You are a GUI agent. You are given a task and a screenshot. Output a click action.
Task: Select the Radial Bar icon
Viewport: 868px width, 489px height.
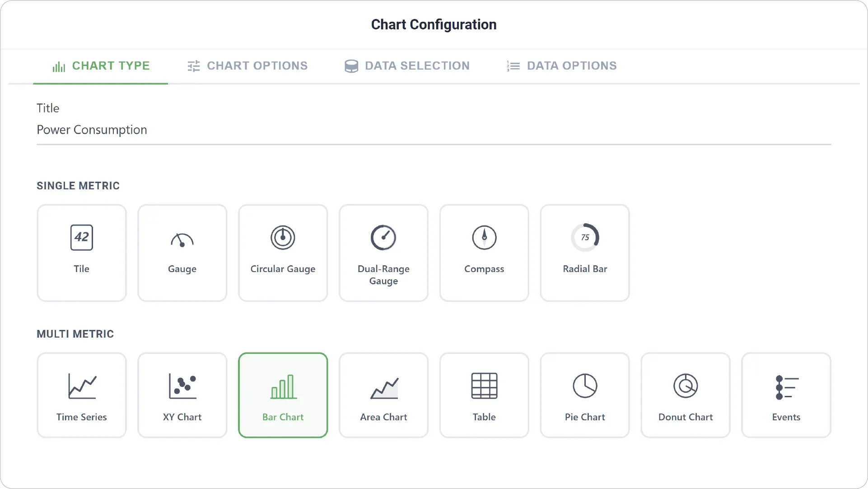coord(585,237)
